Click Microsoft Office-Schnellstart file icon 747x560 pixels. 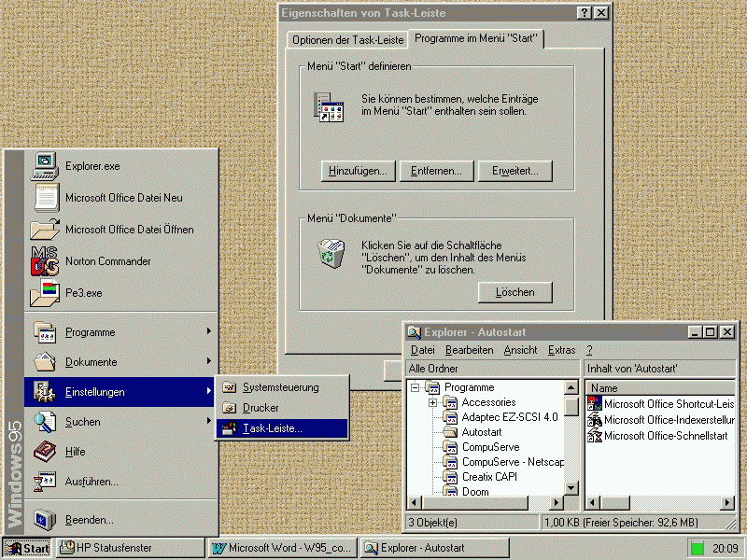click(595, 435)
